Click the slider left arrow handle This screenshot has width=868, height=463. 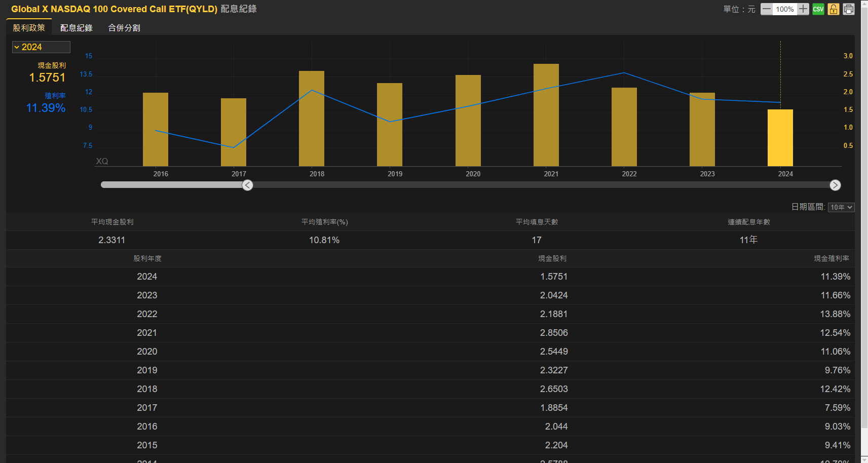(247, 185)
